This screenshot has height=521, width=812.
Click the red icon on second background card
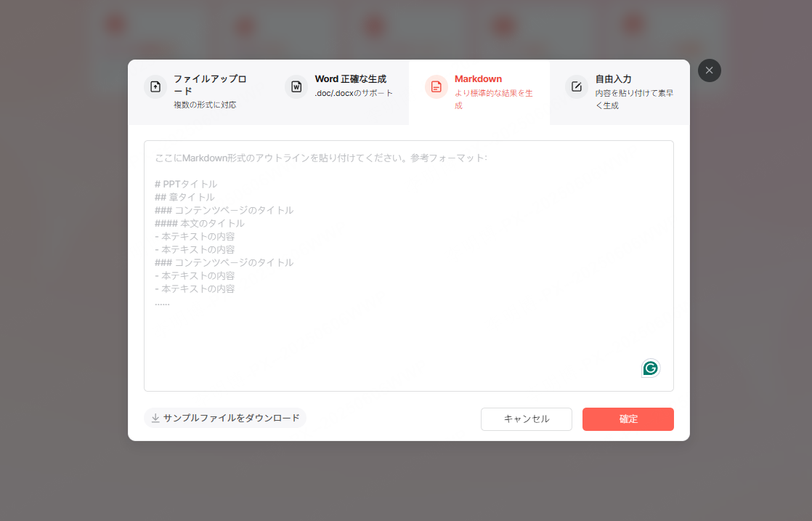pos(244,23)
